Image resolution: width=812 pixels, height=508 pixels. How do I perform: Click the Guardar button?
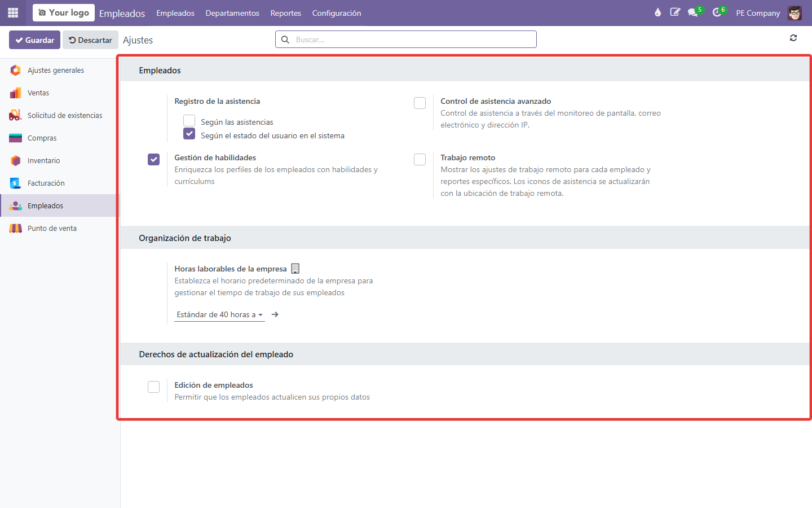point(34,40)
